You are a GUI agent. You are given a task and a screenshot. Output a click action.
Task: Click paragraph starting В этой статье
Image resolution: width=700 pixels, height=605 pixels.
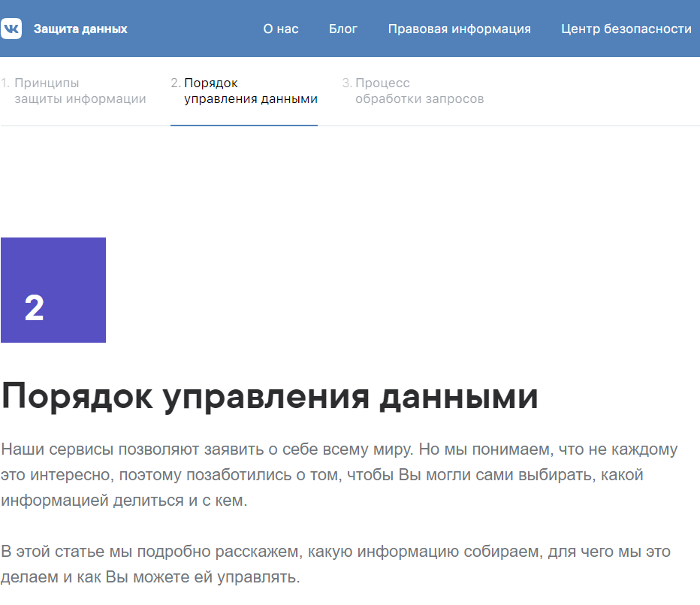(336, 564)
